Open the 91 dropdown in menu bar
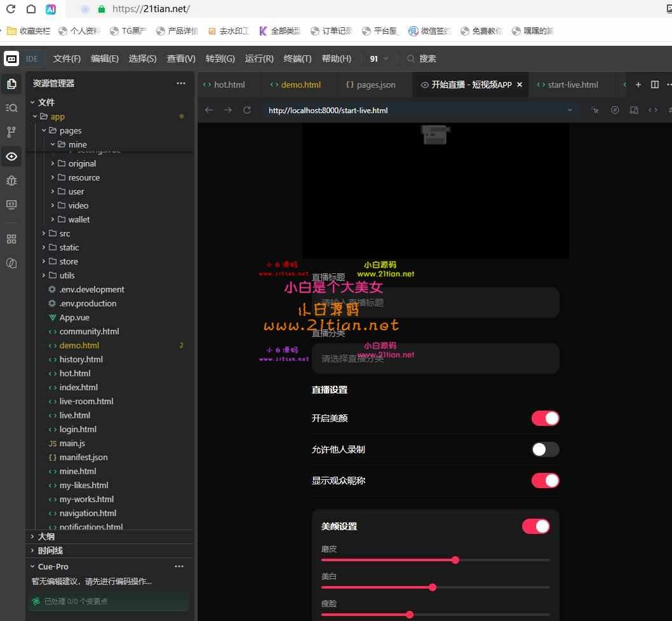 [379, 58]
